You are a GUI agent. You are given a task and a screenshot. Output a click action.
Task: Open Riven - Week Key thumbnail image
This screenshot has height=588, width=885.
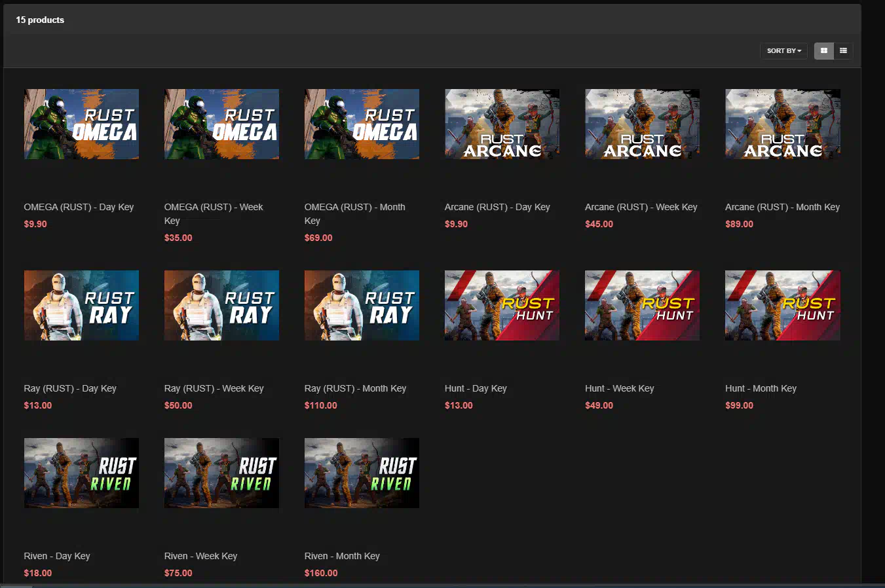pos(221,473)
